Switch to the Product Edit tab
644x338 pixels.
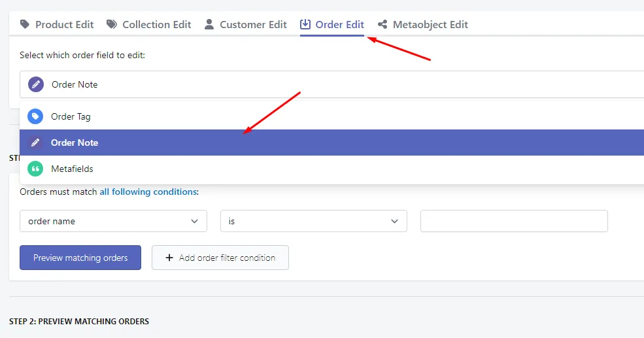(x=57, y=25)
